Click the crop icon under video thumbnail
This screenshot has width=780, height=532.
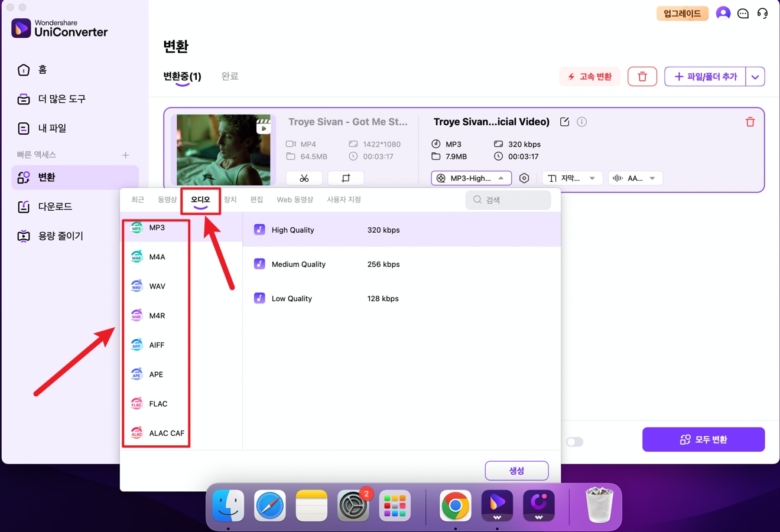coord(346,178)
